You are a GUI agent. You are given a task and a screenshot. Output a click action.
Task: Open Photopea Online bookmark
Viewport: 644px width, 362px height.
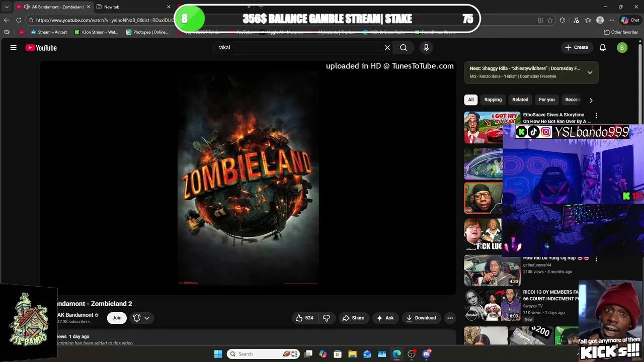[147, 32]
